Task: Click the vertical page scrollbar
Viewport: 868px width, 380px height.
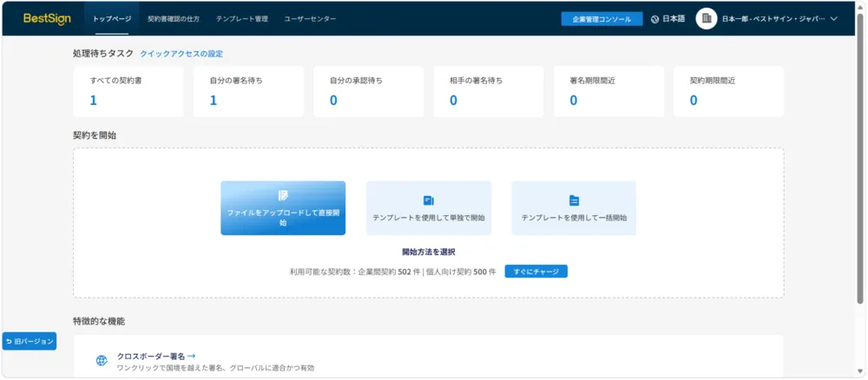Action: pos(859,158)
